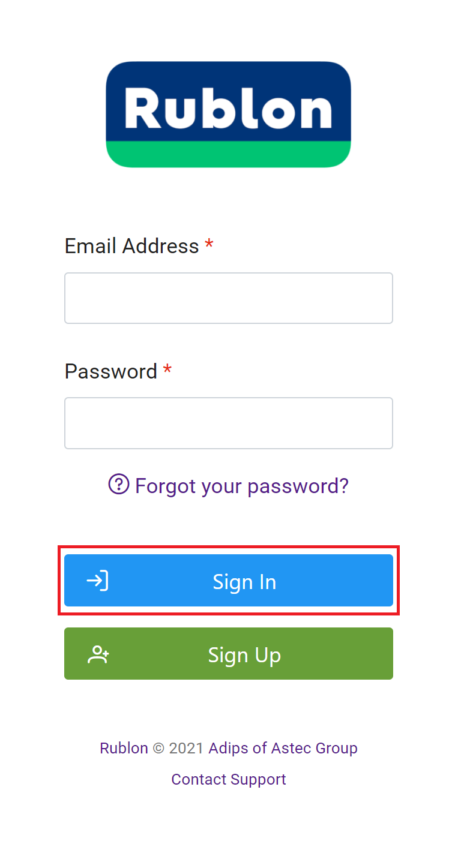Click the © 2021 copyright text
This screenshot has height=868, width=458.
pos(178,748)
